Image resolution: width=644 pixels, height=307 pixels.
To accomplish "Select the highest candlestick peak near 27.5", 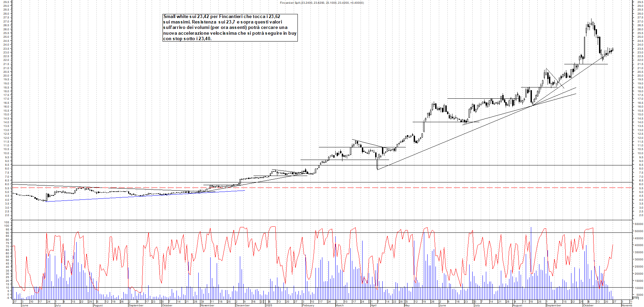I will tap(592, 20).
